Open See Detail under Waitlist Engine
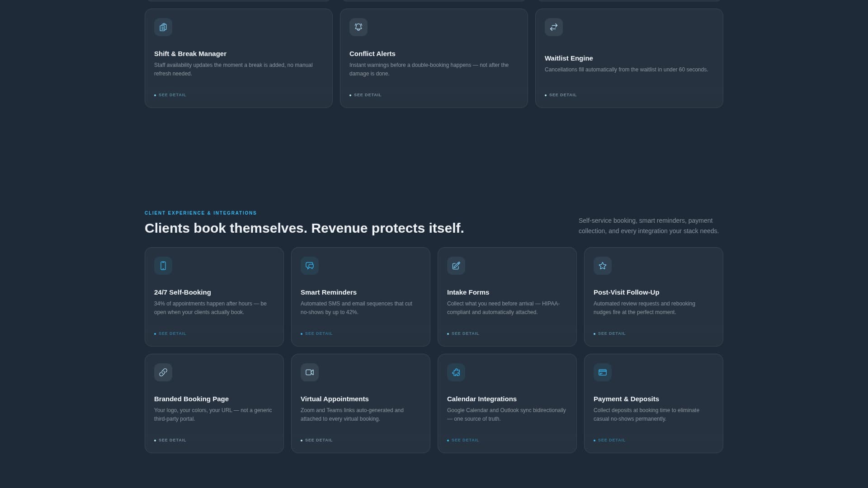 point(561,95)
